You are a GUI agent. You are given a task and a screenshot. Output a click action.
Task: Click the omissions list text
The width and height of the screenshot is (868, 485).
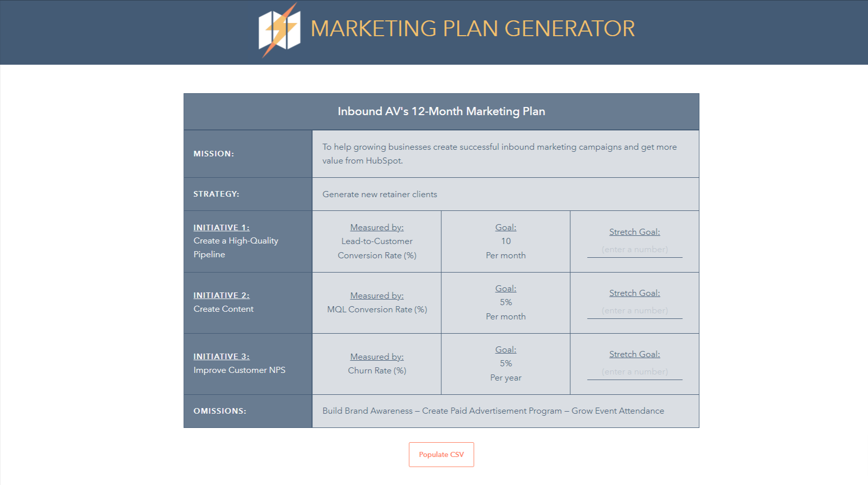[493, 411]
